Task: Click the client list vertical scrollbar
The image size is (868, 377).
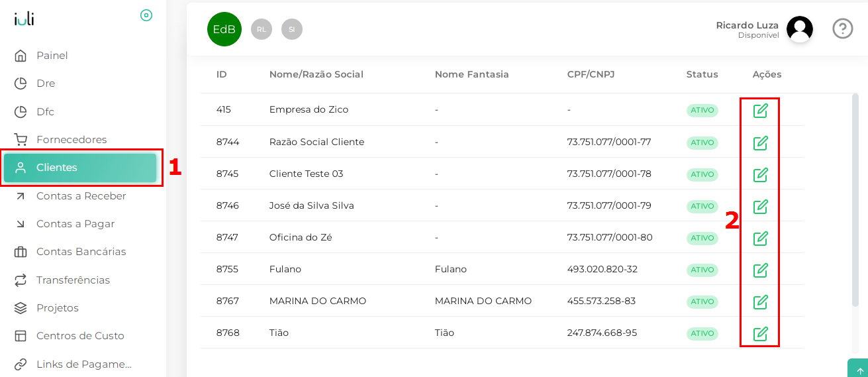Action: pyautogui.click(x=855, y=199)
